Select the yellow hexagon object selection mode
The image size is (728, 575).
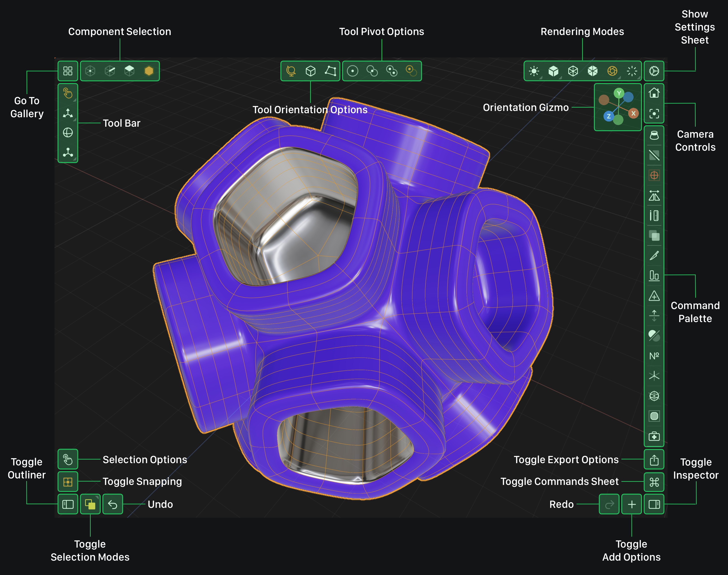tap(149, 71)
